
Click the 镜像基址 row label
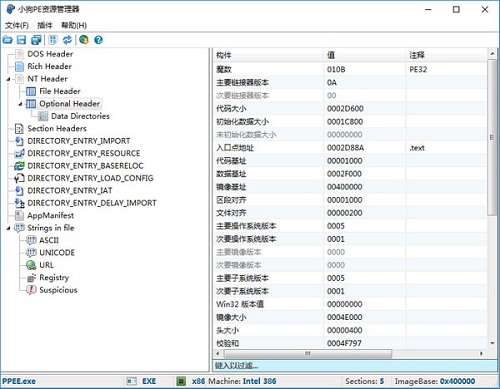231,187
